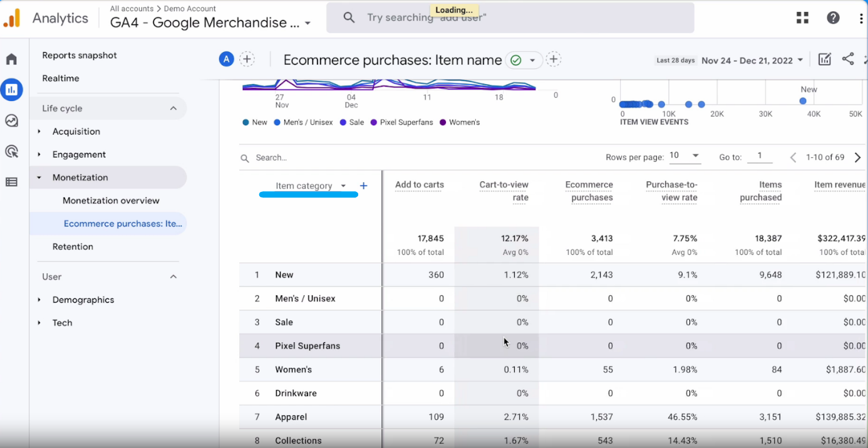Go to next page of table rows
The width and height of the screenshot is (868, 448).
coord(857,157)
